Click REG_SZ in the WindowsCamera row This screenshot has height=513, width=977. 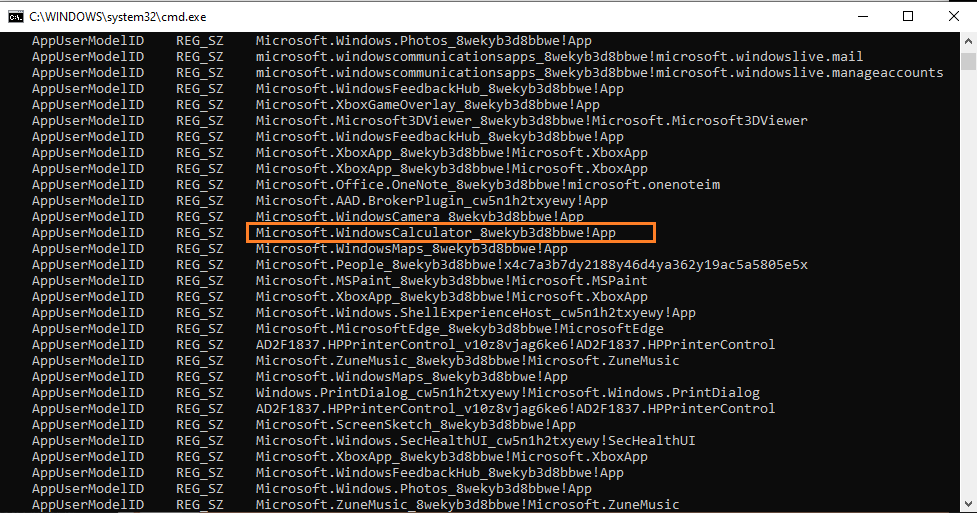199,217
